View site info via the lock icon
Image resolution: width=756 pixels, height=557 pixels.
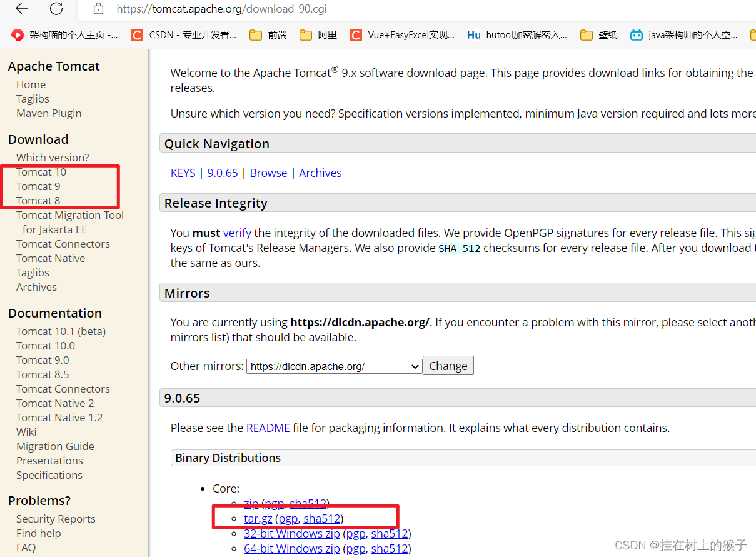tap(98, 9)
